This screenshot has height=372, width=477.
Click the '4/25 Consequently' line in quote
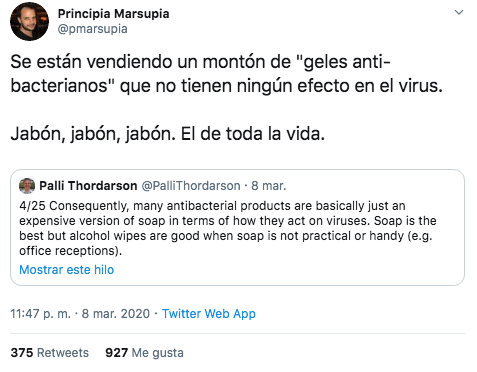coord(212,206)
